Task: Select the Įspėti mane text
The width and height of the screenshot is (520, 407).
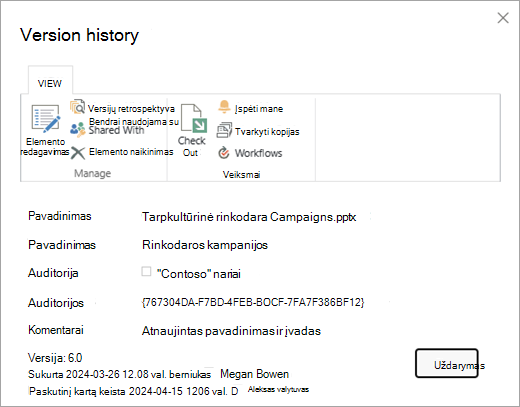Action: 259,109
